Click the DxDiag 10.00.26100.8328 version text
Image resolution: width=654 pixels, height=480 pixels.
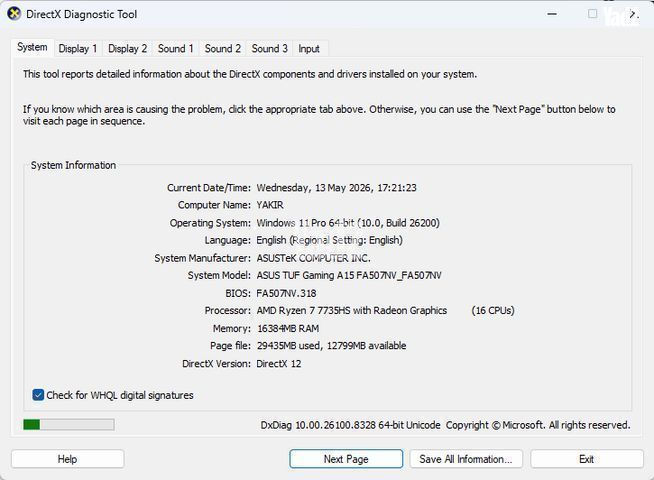350,425
